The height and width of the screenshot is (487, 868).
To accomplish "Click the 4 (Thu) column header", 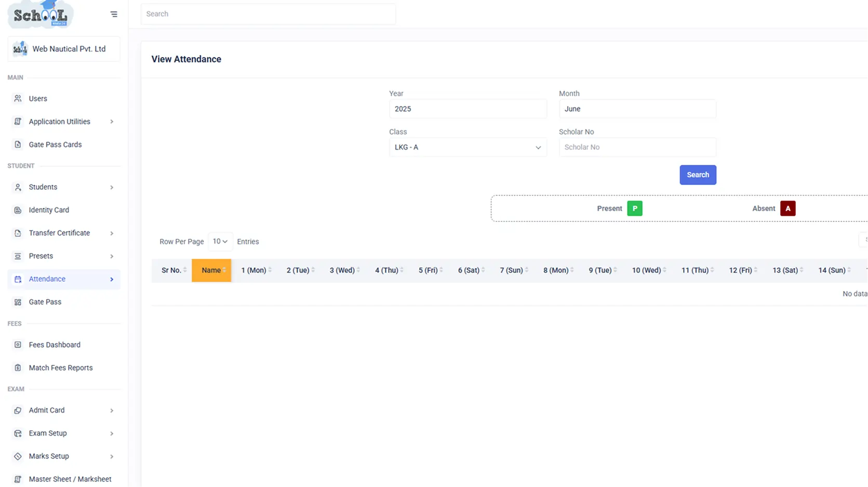I will click(x=389, y=270).
